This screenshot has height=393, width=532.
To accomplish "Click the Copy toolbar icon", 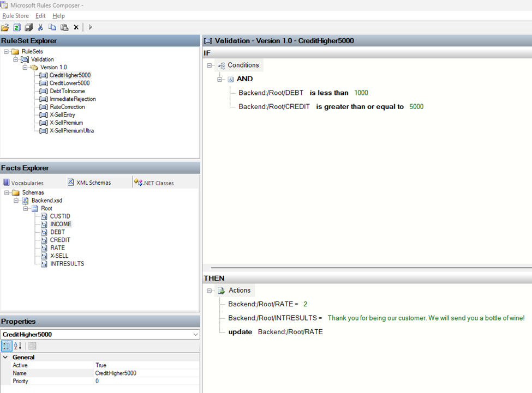I will [x=52, y=27].
